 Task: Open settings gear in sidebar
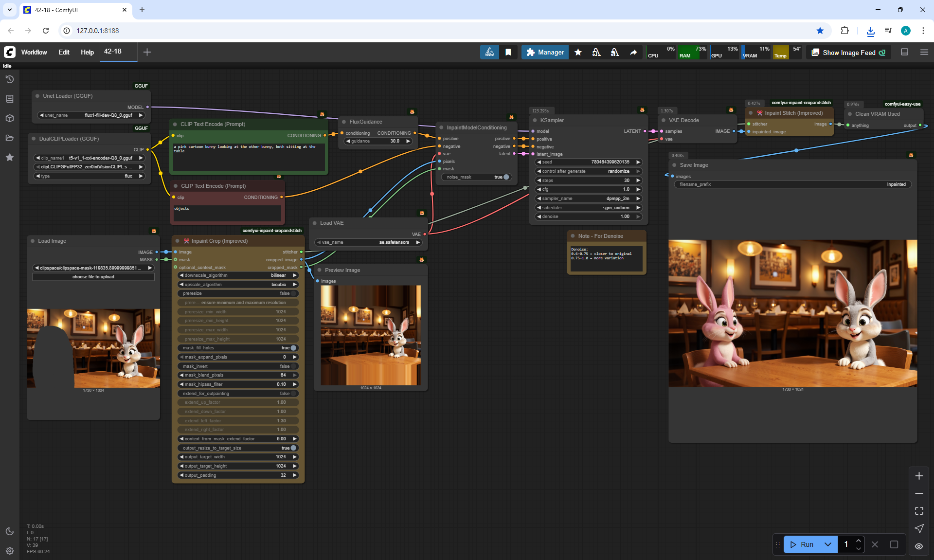point(10,551)
